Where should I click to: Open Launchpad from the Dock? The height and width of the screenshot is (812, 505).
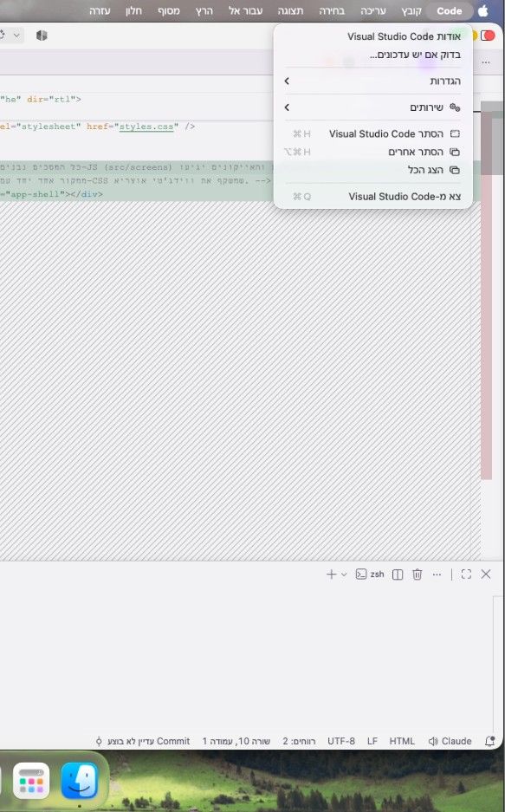tap(31, 781)
